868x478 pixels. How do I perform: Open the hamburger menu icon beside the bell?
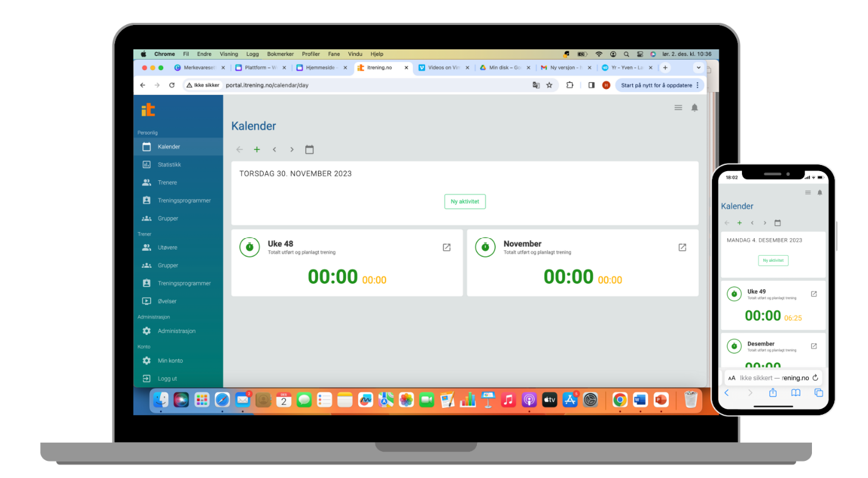(678, 108)
